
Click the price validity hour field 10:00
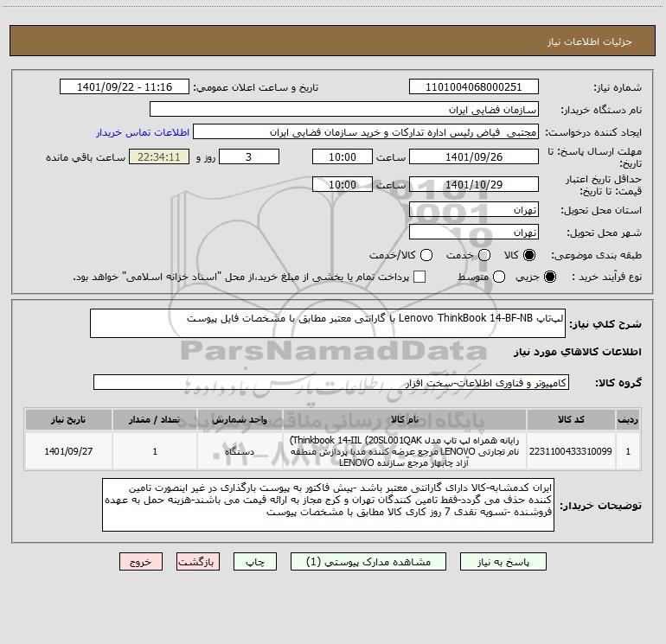point(343,184)
